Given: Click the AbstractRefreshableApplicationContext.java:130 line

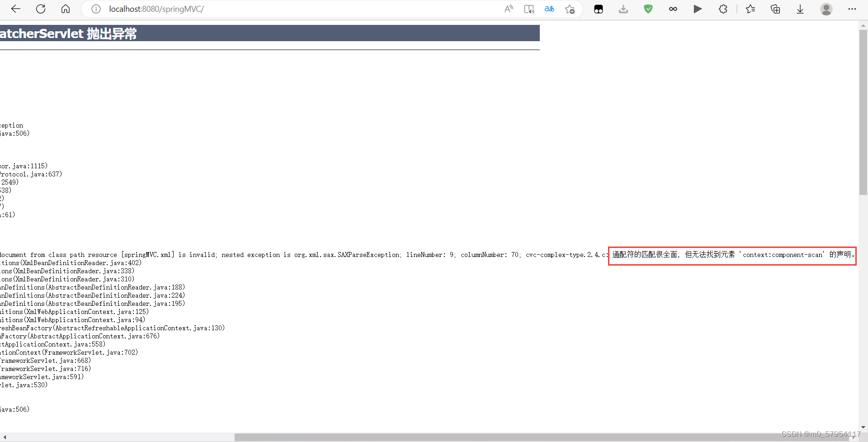Looking at the screenshot, I should 113,328.
